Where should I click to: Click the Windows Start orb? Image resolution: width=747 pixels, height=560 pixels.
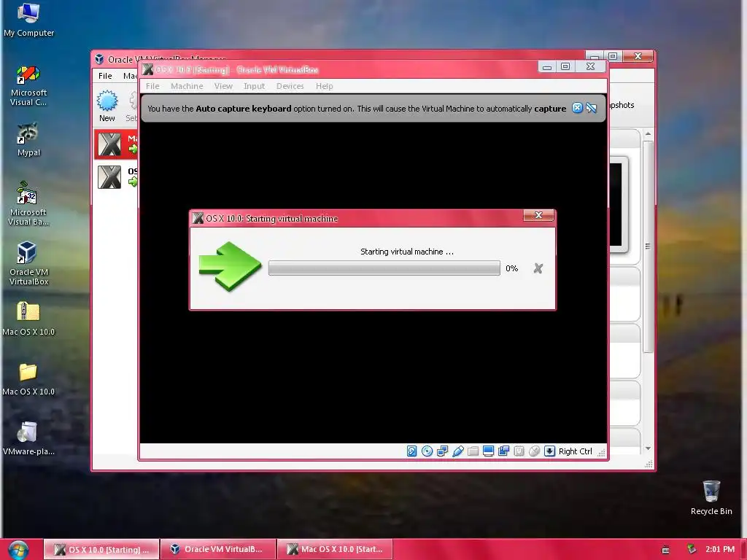[x=18, y=550]
